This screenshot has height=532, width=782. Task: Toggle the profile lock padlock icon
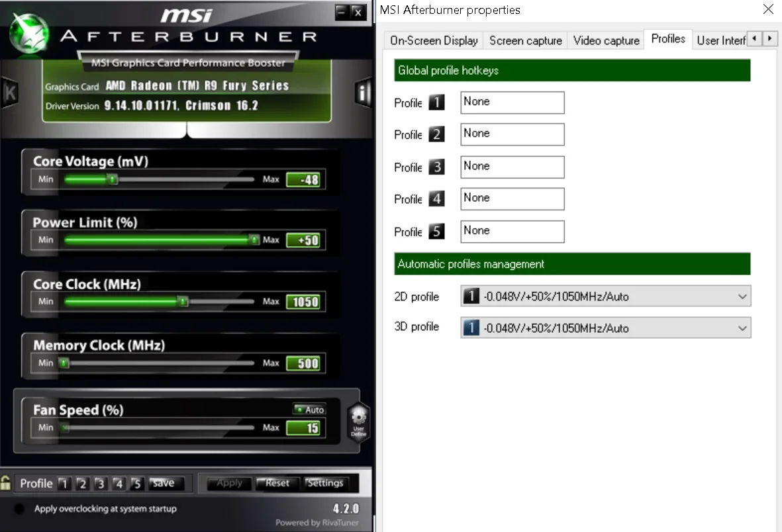tap(5, 482)
